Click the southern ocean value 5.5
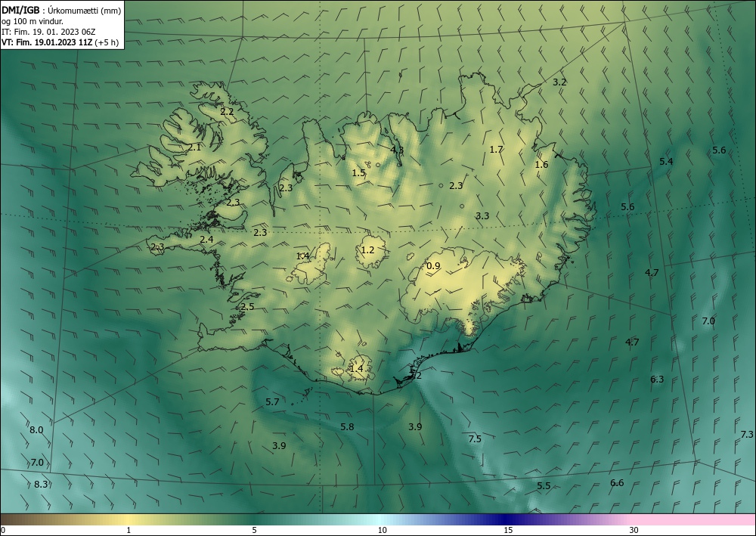The height and width of the screenshot is (536, 756). 544,486
